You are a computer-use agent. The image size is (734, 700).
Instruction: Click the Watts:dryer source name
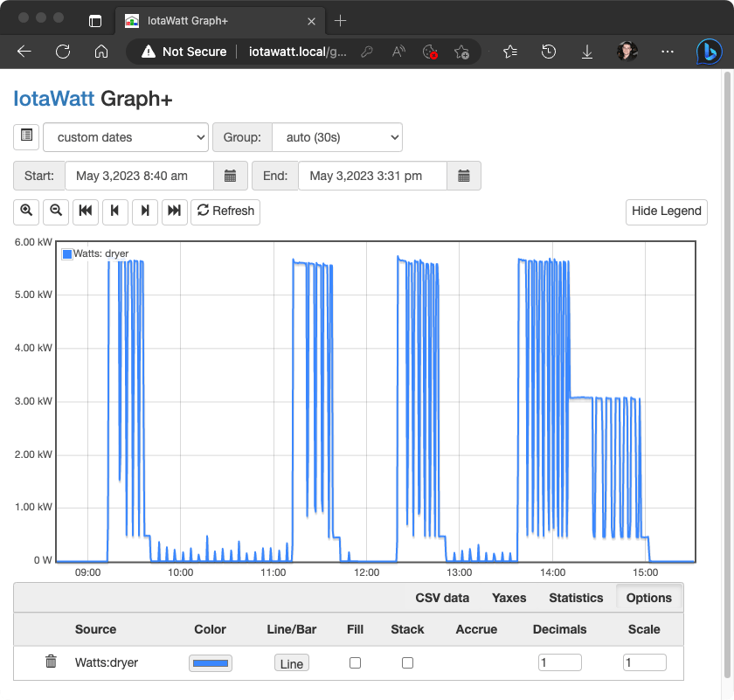pos(107,662)
